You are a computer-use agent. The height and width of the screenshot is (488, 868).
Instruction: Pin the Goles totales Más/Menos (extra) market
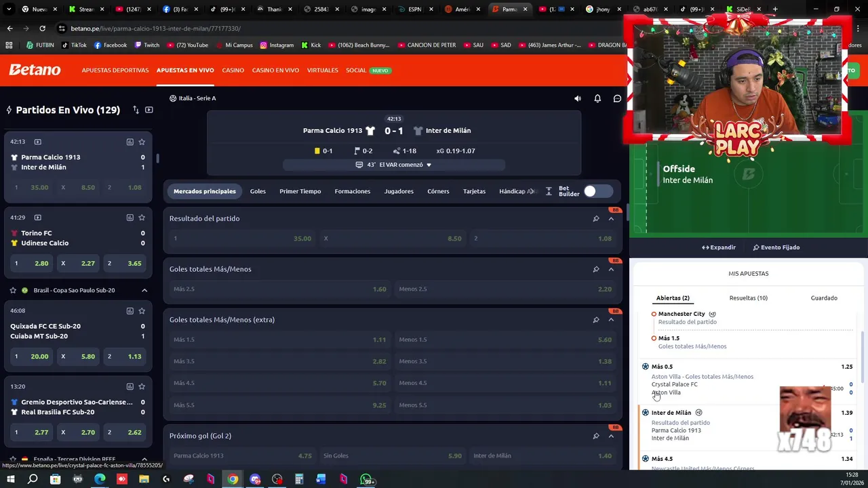(596, 320)
